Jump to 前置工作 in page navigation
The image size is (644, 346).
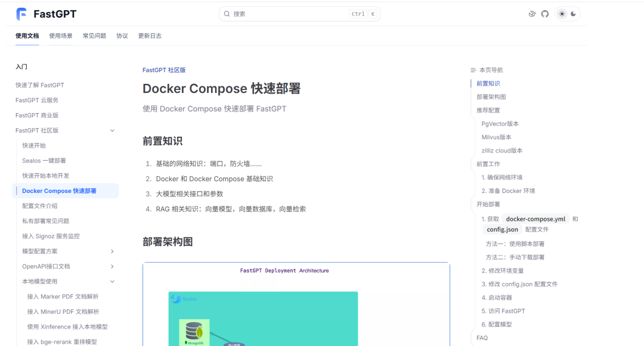pyautogui.click(x=488, y=164)
